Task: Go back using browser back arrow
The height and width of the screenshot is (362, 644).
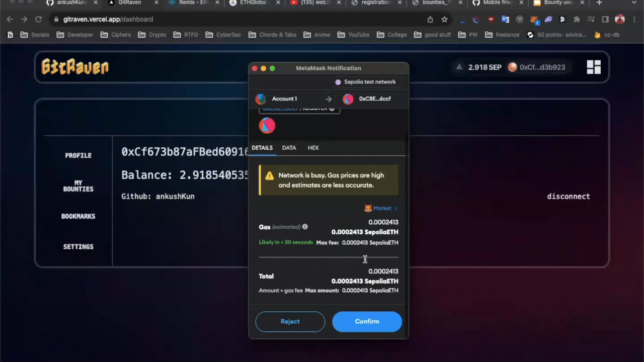Action: (10, 19)
